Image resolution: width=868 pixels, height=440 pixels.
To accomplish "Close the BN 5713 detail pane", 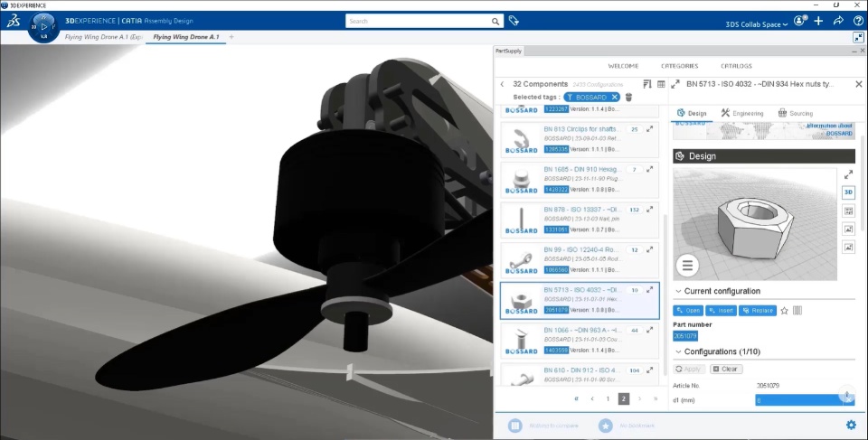I will coord(859,84).
